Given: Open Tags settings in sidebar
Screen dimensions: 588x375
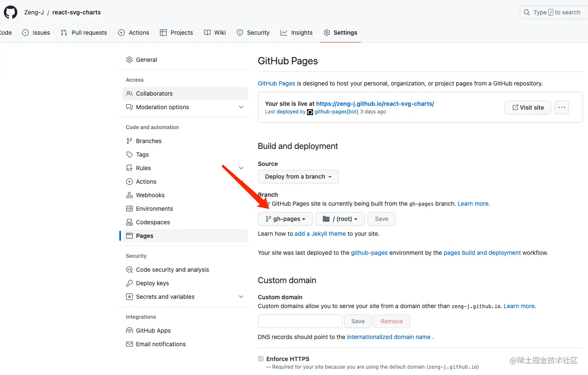Looking at the screenshot, I should [x=185, y=154].
